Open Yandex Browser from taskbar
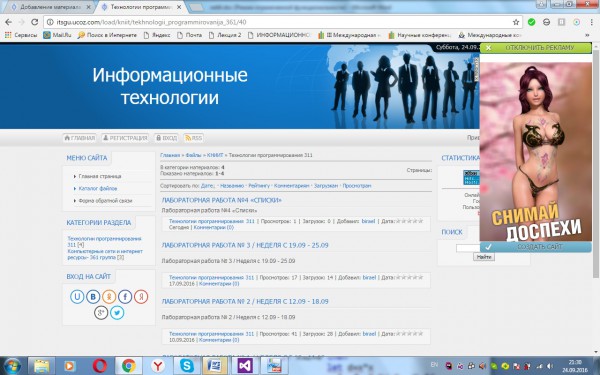This screenshot has height=375, width=600. pos(158,366)
